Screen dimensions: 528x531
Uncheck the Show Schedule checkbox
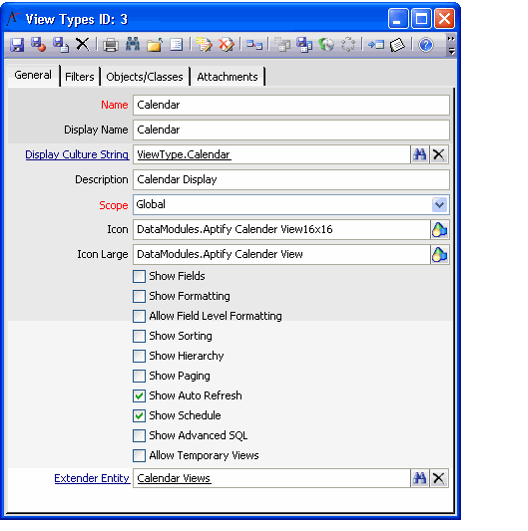click(139, 416)
